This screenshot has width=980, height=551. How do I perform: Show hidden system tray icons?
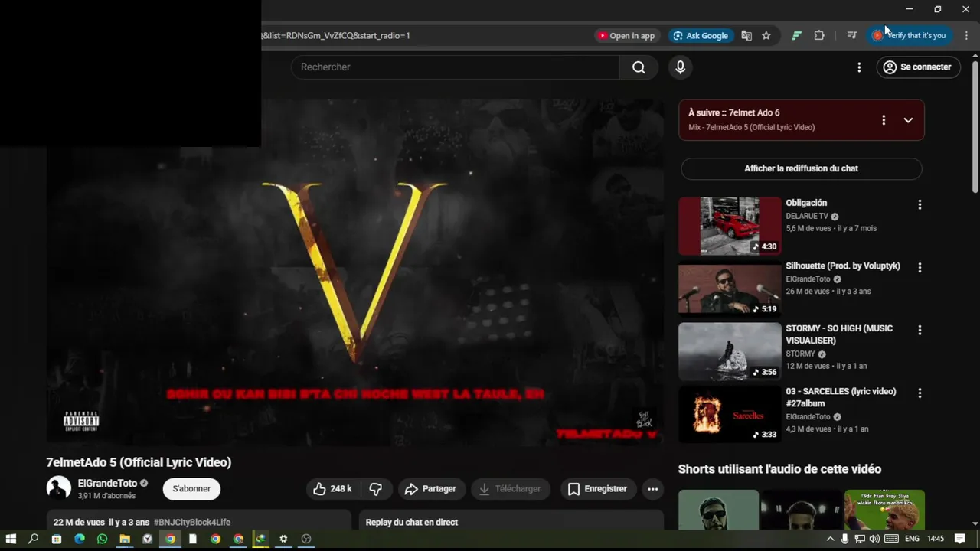pyautogui.click(x=830, y=539)
